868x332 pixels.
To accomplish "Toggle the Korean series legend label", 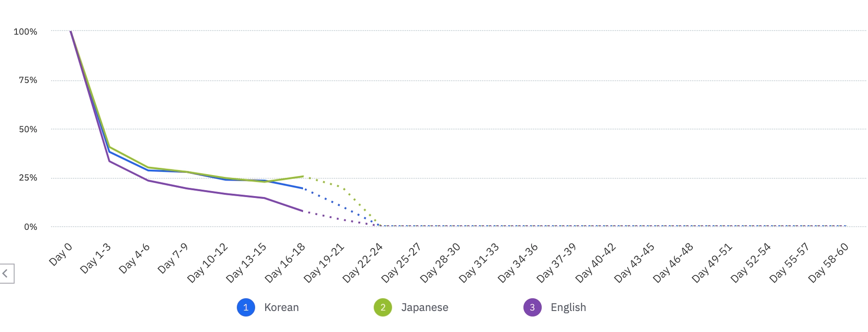I will coord(281,307).
